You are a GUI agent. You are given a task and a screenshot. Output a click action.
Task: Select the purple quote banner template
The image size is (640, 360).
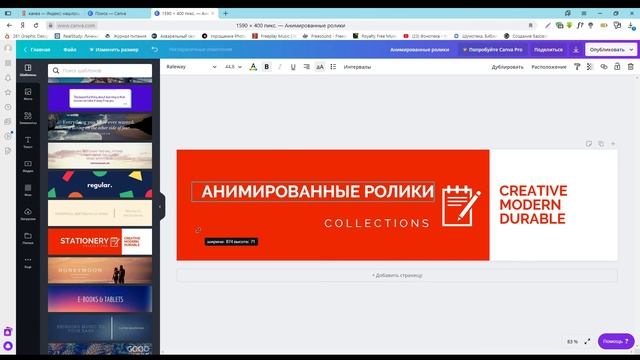pos(100,98)
